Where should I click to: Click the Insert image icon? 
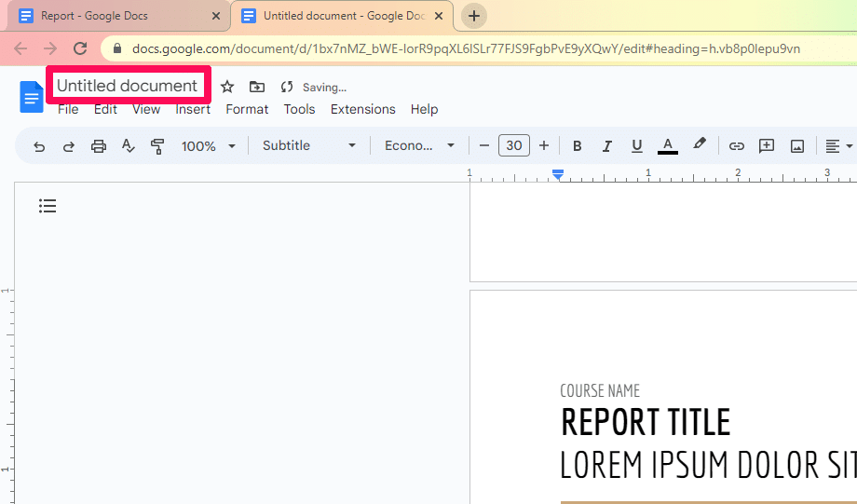[x=796, y=146]
